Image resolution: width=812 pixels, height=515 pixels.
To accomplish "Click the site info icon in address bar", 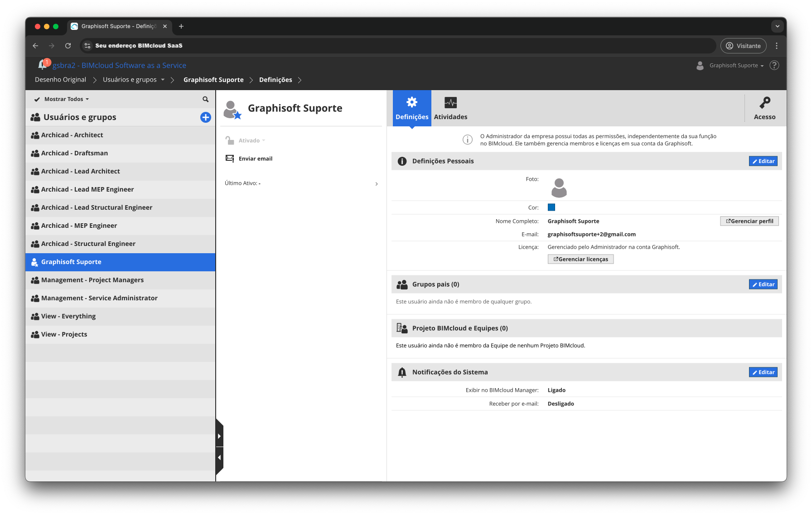I will click(x=87, y=46).
